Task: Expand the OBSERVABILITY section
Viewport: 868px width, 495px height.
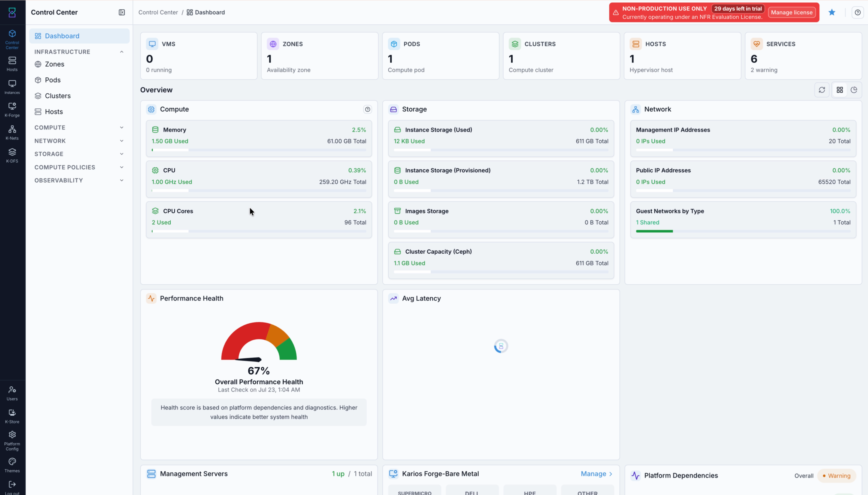Action: (x=79, y=180)
